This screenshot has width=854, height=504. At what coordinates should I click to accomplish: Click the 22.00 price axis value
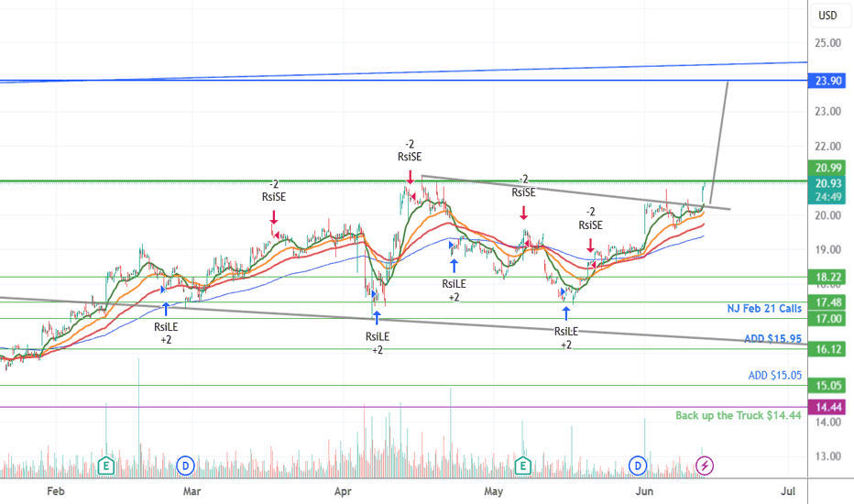(827, 146)
